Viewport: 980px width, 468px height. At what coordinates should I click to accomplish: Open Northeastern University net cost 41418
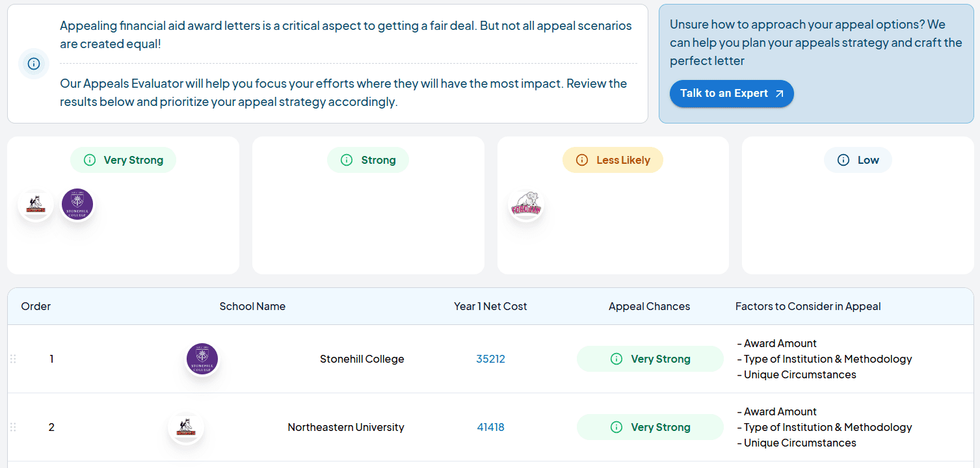(490, 427)
